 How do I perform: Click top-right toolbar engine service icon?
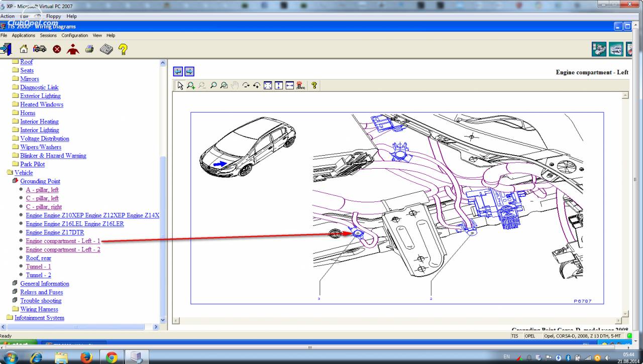pyautogui.click(x=599, y=49)
